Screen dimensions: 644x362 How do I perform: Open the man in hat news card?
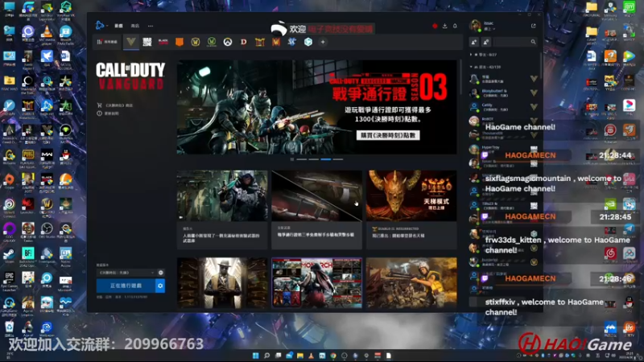(x=222, y=283)
